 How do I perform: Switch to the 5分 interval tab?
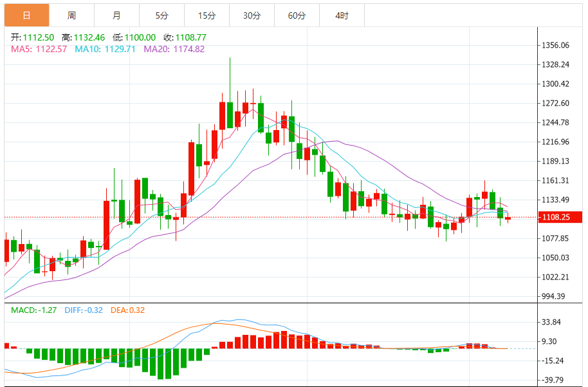pos(161,15)
